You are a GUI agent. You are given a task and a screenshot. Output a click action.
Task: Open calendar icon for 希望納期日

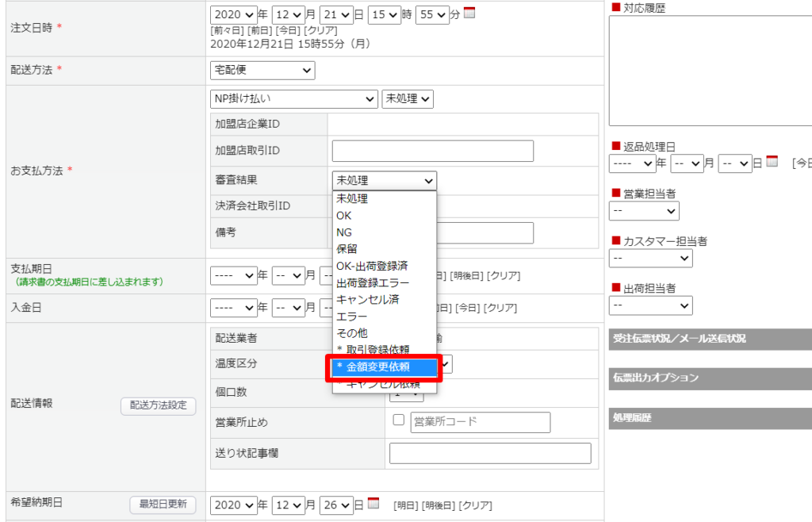pos(373,503)
